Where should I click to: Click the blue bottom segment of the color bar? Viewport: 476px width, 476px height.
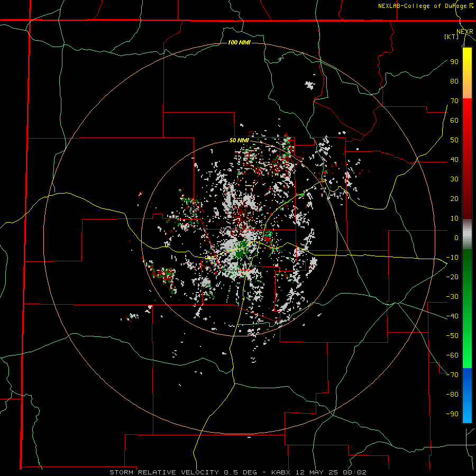click(x=467, y=395)
